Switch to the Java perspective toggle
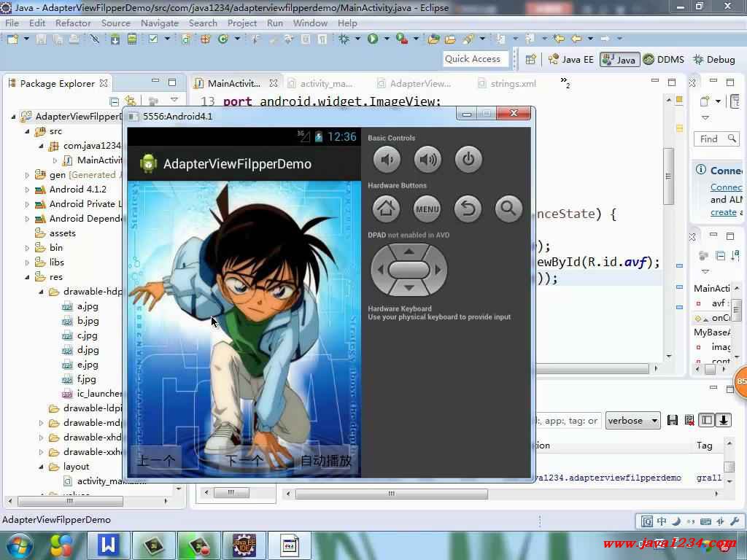 coord(619,60)
